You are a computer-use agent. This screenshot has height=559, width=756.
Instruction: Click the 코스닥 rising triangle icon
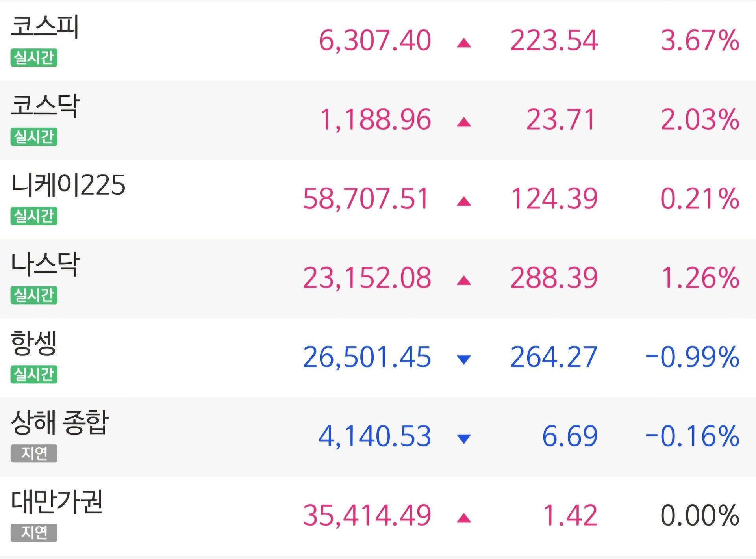(464, 122)
